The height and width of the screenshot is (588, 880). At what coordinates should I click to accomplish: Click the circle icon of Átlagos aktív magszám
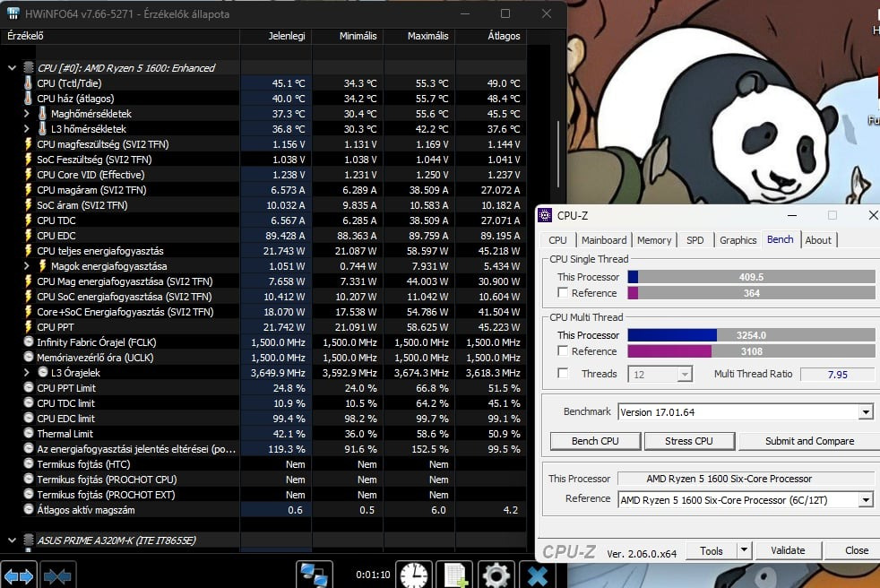point(29,509)
